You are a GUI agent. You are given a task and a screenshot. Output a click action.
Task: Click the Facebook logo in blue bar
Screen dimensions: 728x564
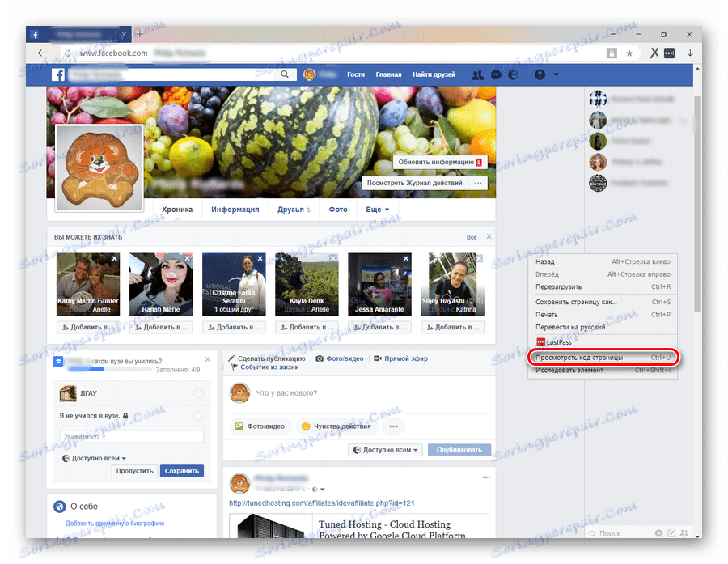tap(58, 74)
